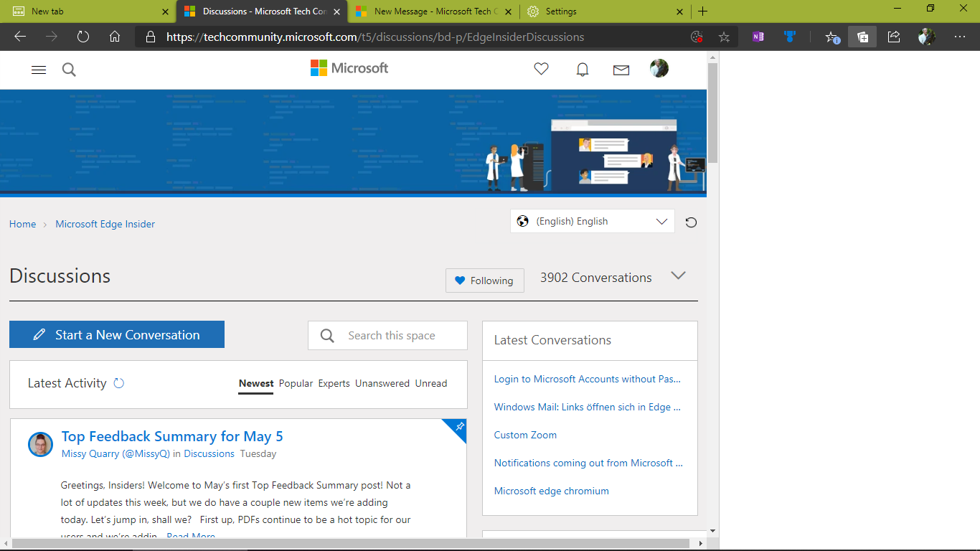Click Start a New Conversation button
The height and width of the screenshot is (551, 980).
[x=117, y=334]
